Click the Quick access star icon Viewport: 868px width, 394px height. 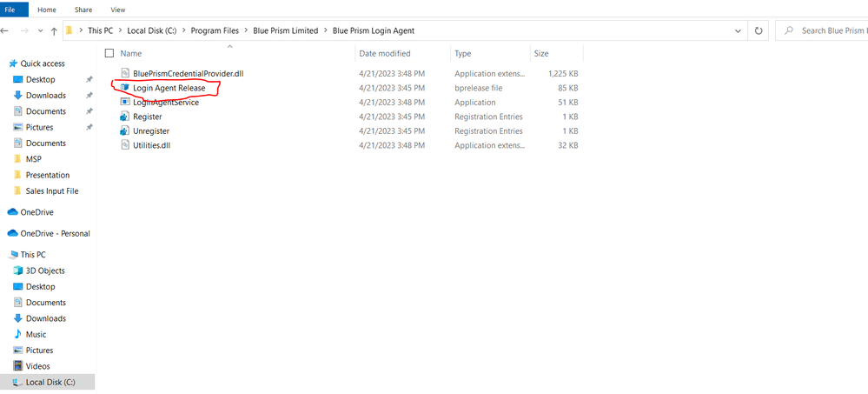(13, 63)
